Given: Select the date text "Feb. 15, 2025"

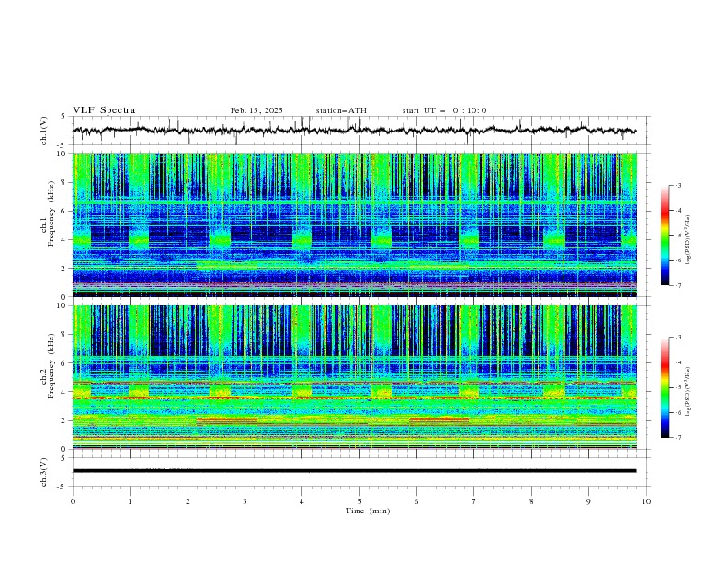Looking at the screenshot, I should (x=256, y=110).
